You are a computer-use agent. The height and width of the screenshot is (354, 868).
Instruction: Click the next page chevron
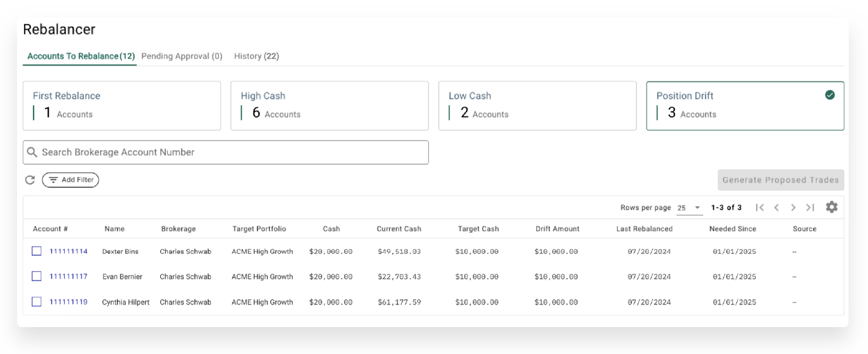pyautogui.click(x=793, y=207)
